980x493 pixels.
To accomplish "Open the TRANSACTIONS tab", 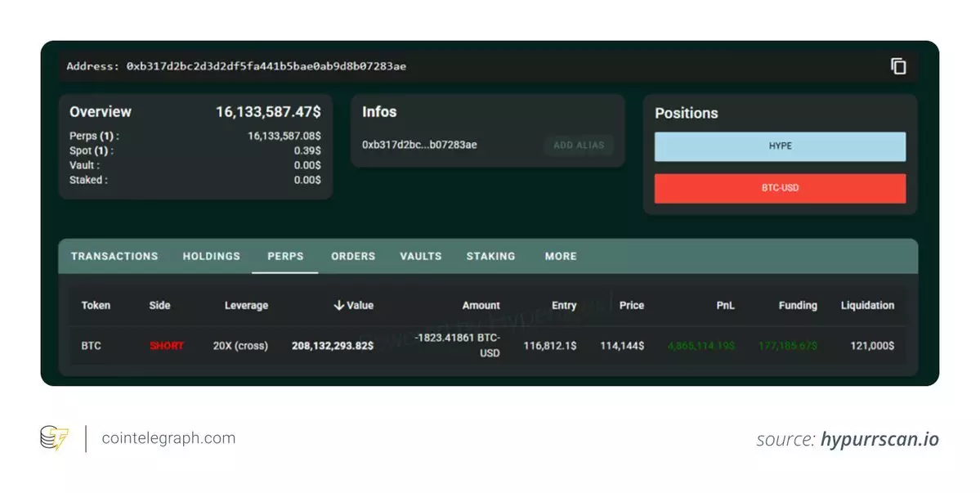I will tap(114, 256).
